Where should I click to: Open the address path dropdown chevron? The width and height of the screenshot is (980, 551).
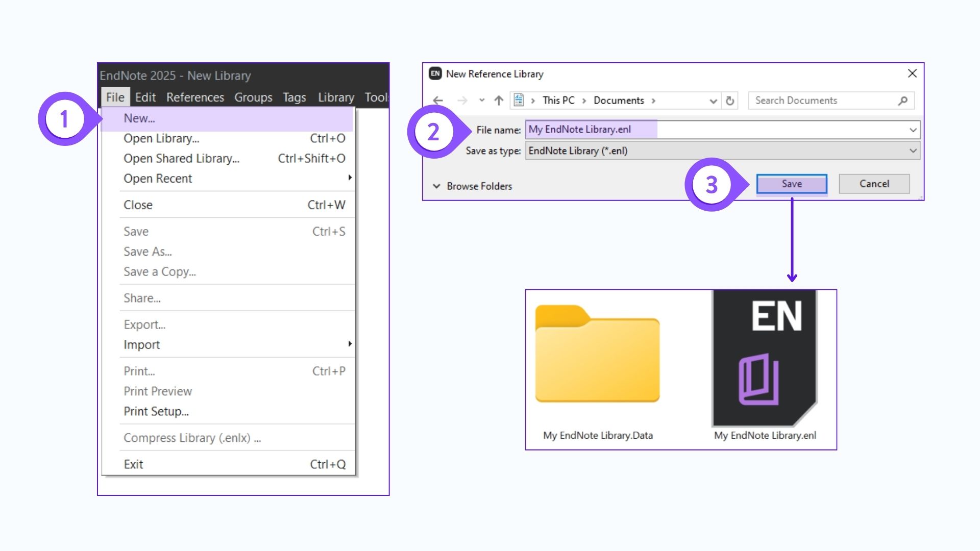coord(713,101)
